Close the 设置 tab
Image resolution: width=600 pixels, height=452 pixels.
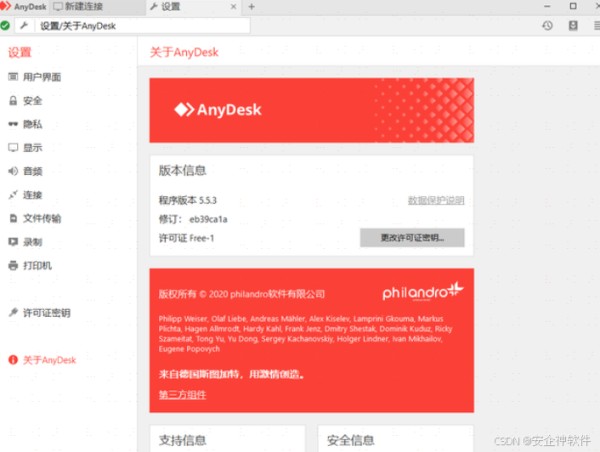[233, 7]
